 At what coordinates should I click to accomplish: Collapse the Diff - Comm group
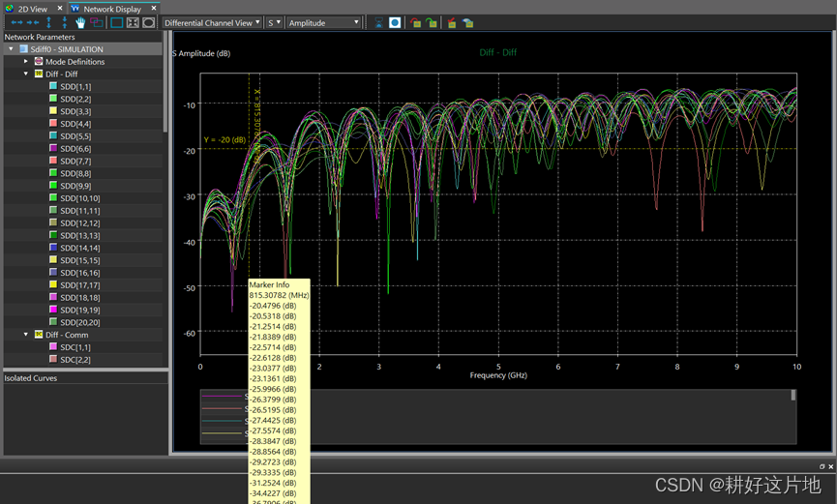[x=25, y=334]
